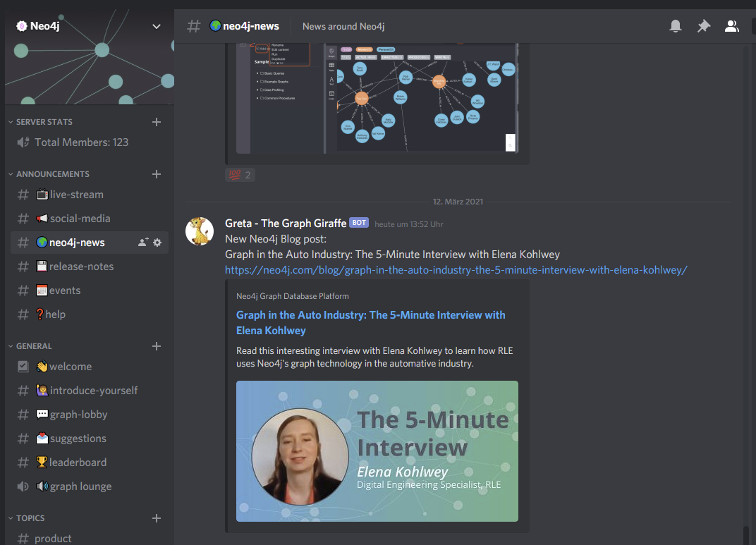The height and width of the screenshot is (545, 756).
Task: Open the neo4j.com blog URL link
Action: coord(456,270)
